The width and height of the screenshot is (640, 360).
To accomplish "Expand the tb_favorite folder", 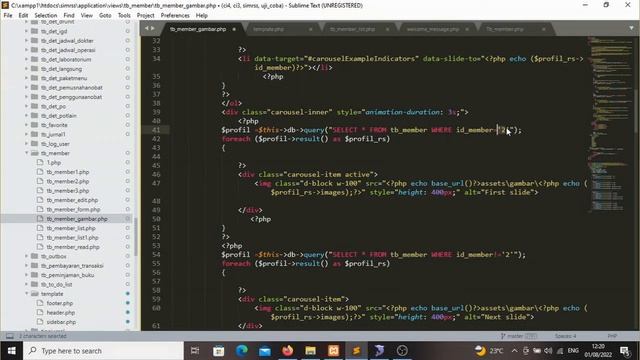I will (27, 125).
